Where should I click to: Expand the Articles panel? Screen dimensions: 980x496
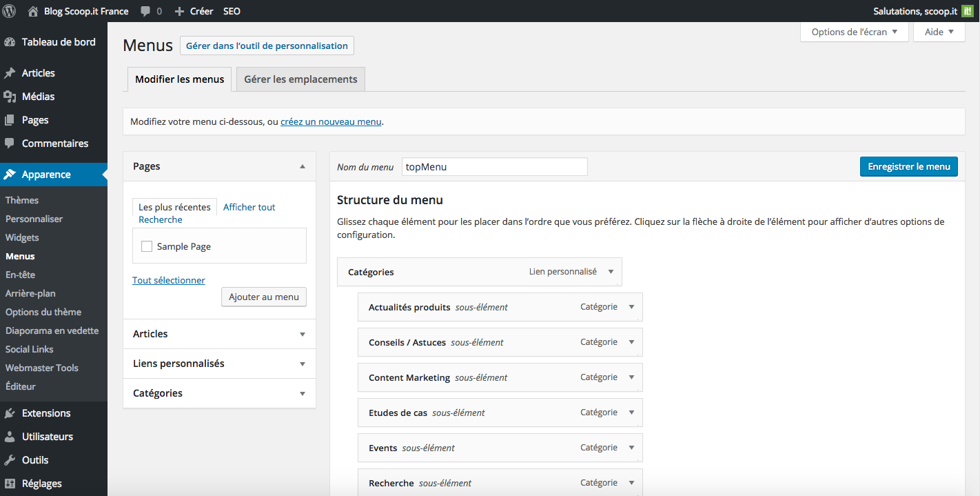303,334
